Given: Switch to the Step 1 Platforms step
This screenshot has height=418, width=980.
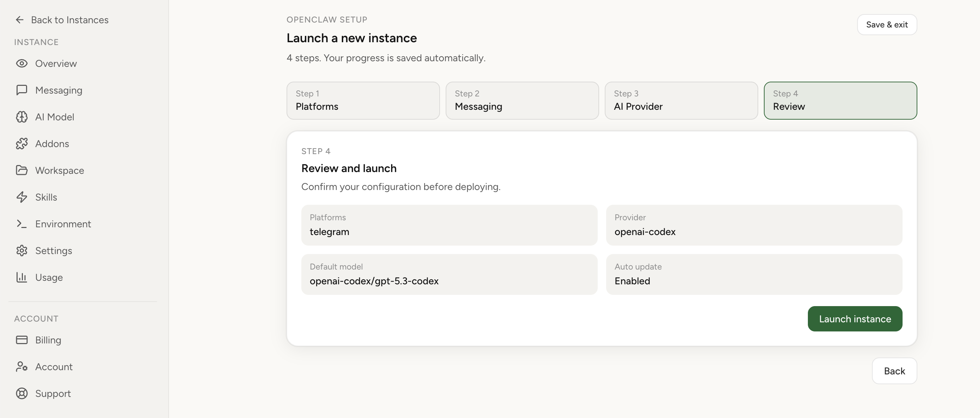Looking at the screenshot, I should (363, 100).
